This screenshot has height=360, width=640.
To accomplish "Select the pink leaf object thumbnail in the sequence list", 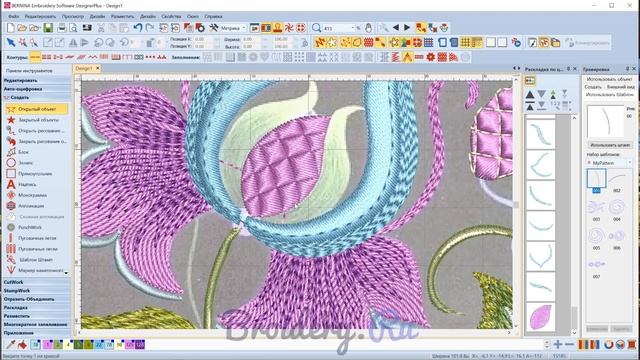I will coord(540,316).
